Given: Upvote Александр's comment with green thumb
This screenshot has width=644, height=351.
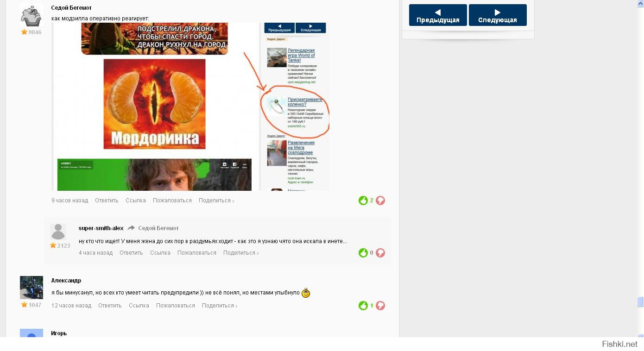Looking at the screenshot, I should click(x=363, y=306).
